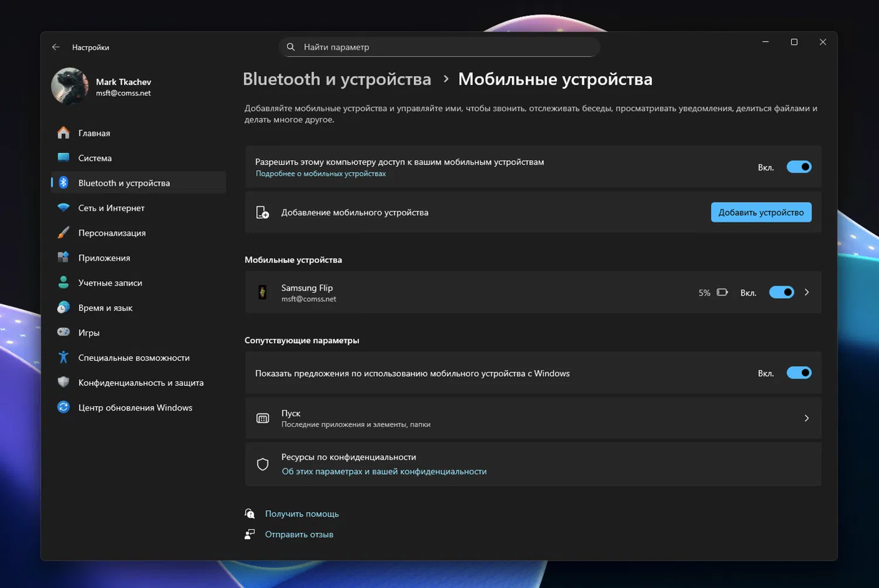Toggle the Samsung Flip device switch
879x588 pixels.
[781, 292]
